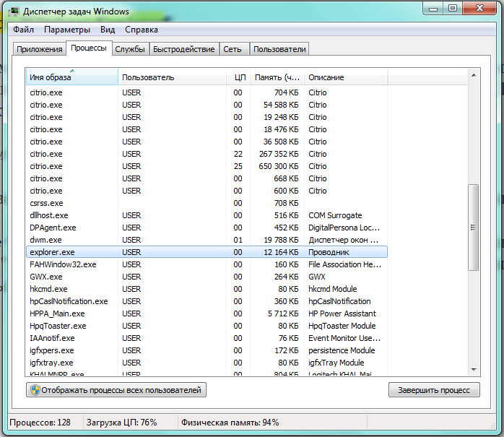This screenshot has height=437, width=504.
Task: Select citrio.exe using 54 588 КБ
Action: 207,105
